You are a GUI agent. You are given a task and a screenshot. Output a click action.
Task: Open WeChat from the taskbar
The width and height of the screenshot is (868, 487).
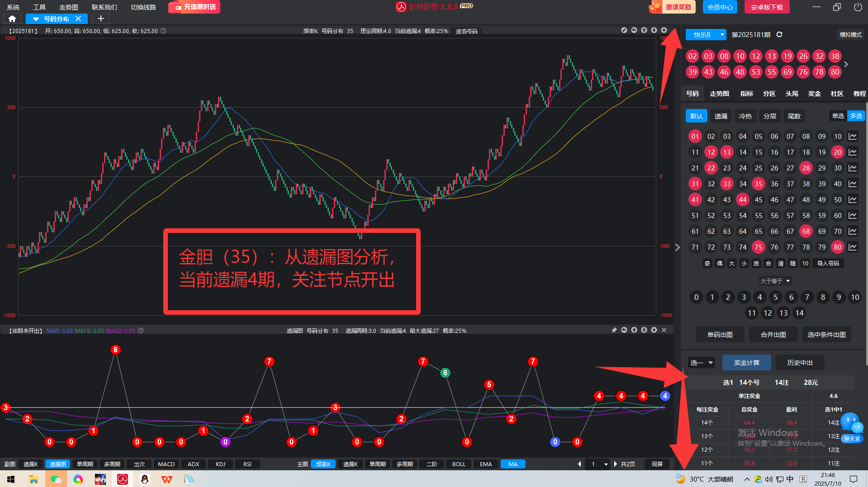pos(56,479)
